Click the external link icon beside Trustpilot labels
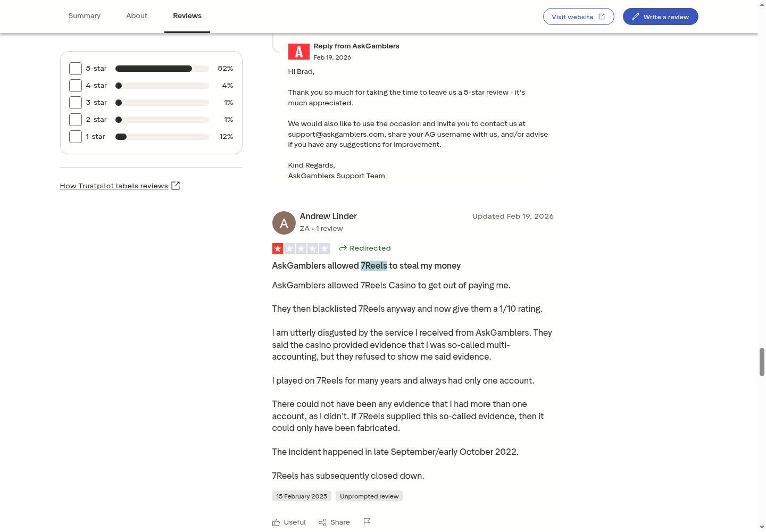This screenshot has width=766, height=532. [x=176, y=186]
